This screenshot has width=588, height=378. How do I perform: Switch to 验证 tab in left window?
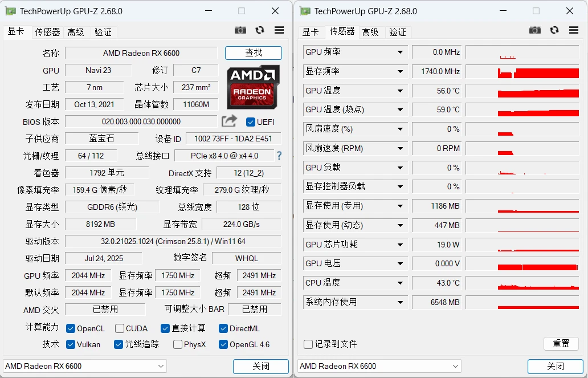coord(103,32)
